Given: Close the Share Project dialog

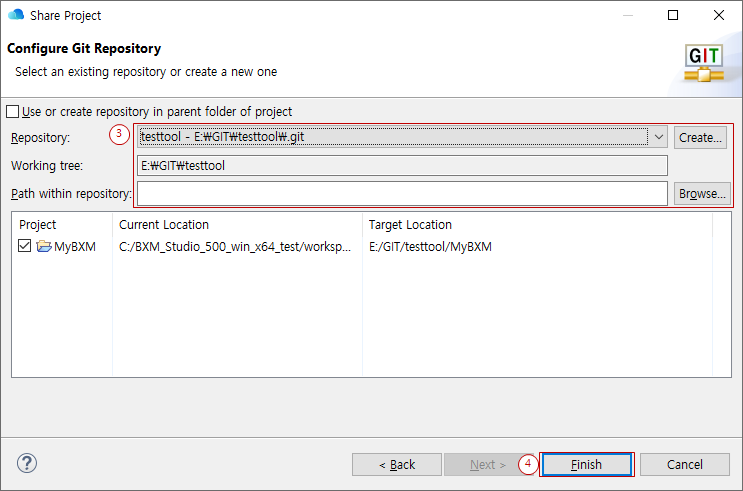Looking at the screenshot, I should coord(719,15).
